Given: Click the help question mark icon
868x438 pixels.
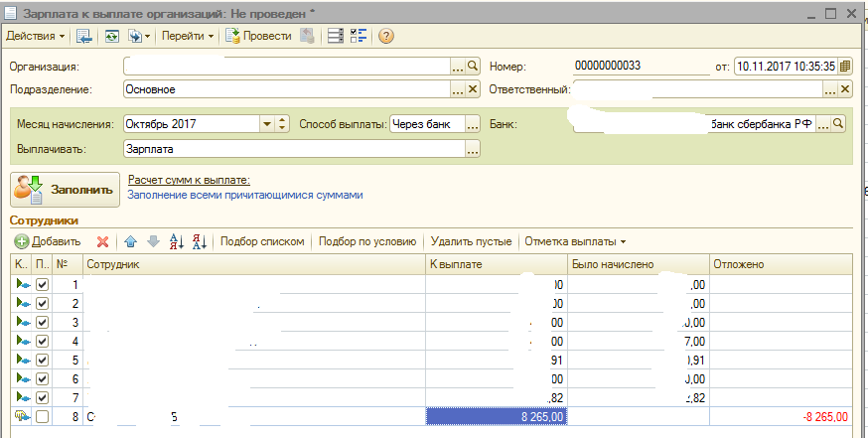Looking at the screenshot, I should [386, 36].
